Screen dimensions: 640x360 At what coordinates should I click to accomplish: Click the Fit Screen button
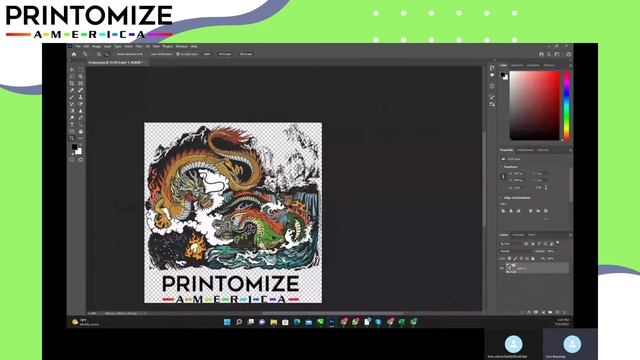(x=225, y=54)
